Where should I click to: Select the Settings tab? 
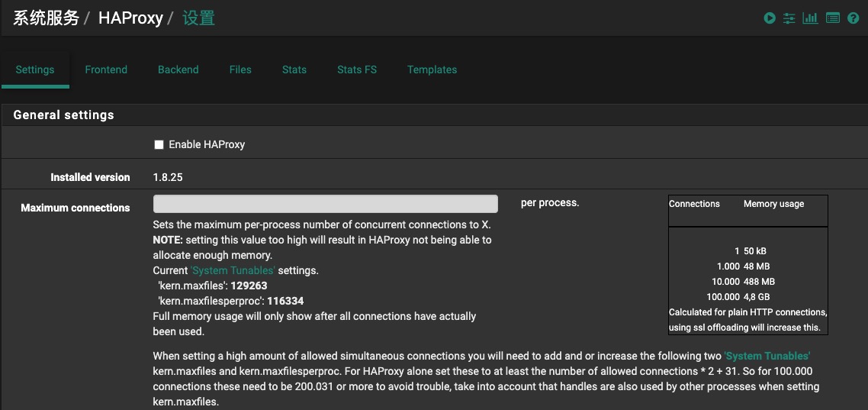tap(35, 69)
